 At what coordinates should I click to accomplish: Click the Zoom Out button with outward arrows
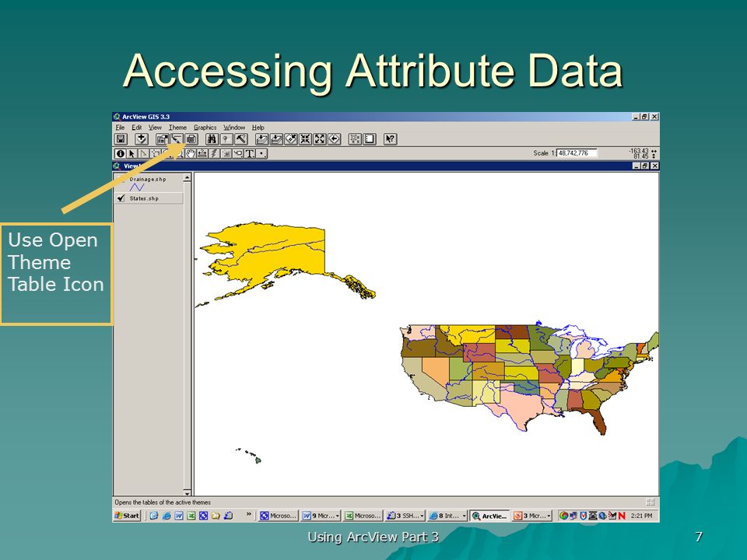(x=320, y=139)
